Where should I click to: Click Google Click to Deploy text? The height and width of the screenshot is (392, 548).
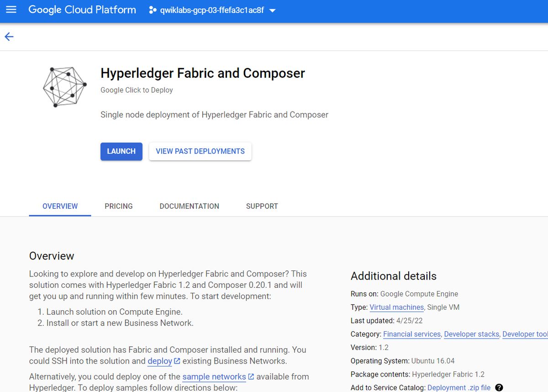(x=137, y=90)
